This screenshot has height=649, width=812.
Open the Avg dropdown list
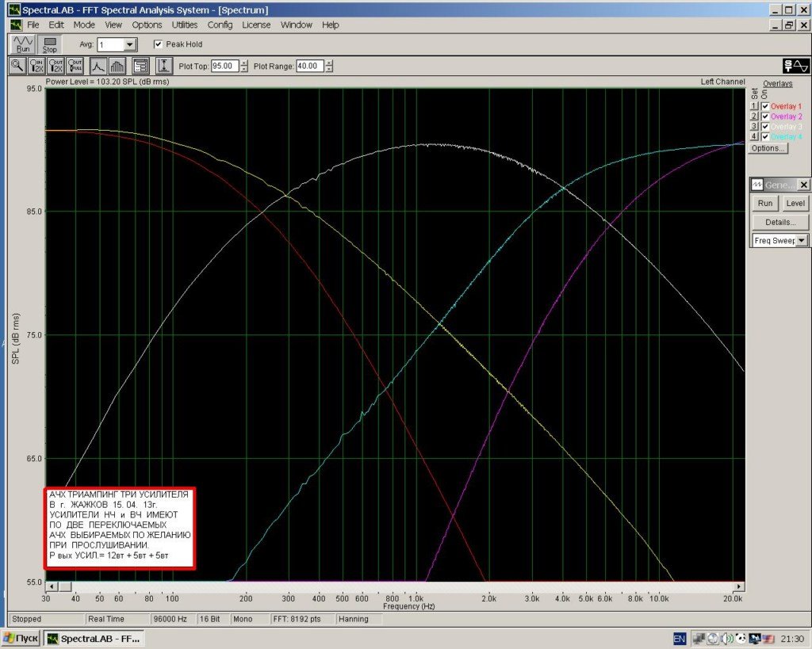(x=130, y=45)
